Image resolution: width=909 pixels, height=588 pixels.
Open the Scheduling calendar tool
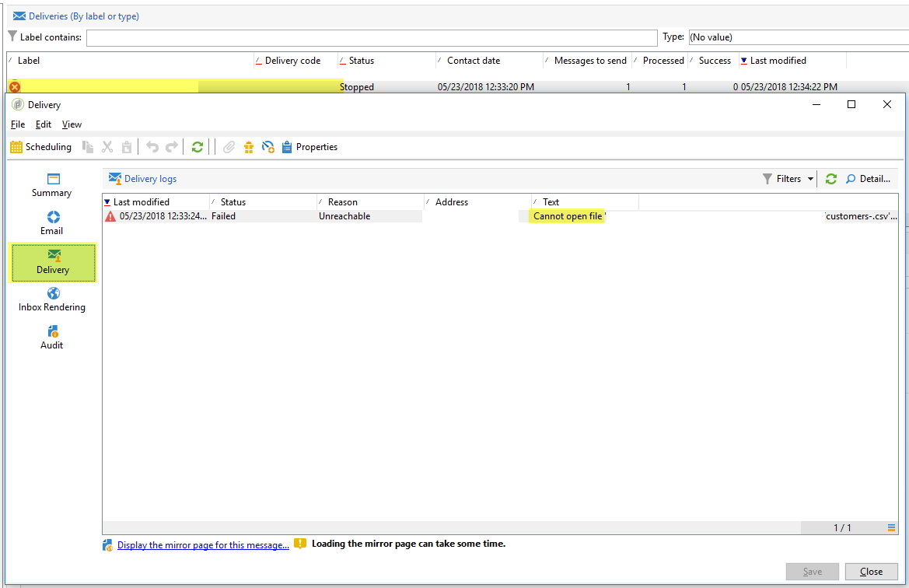[40, 147]
